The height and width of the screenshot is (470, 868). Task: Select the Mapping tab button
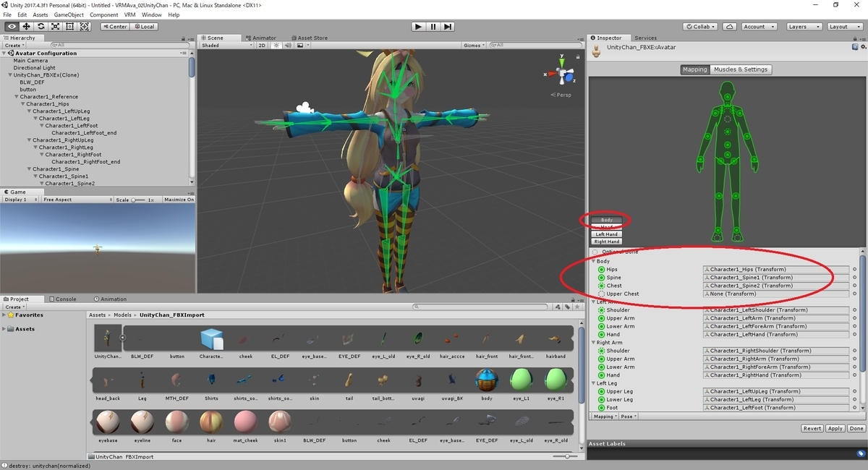[695, 69]
